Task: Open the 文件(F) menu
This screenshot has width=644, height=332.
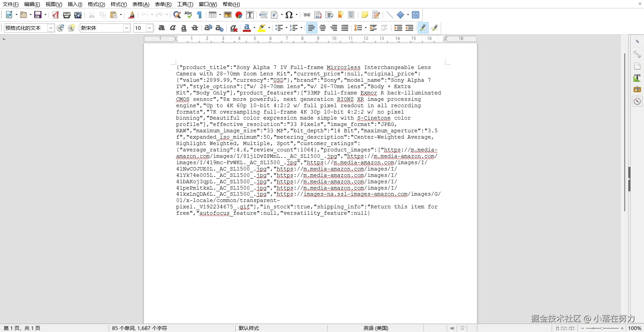Action: [x=11, y=4]
